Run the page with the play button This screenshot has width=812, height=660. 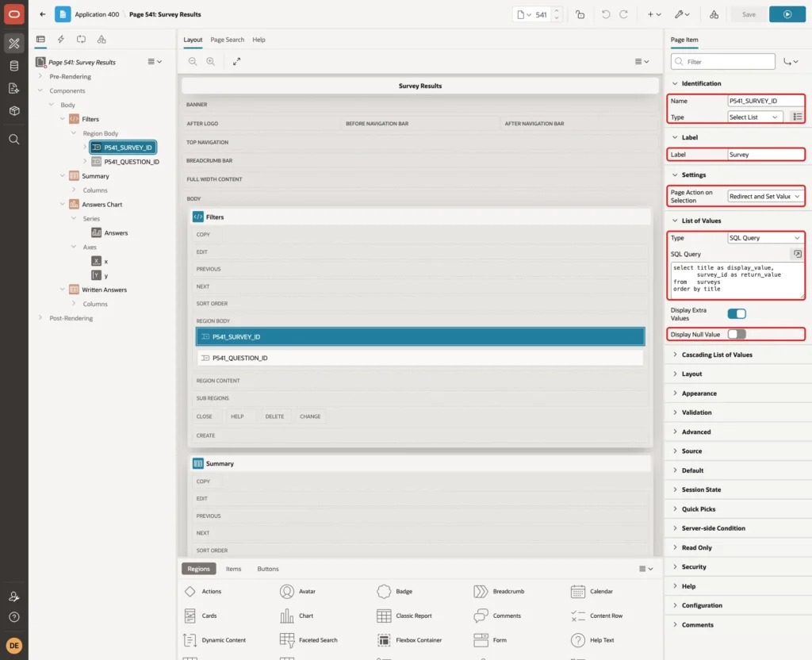[x=787, y=14]
